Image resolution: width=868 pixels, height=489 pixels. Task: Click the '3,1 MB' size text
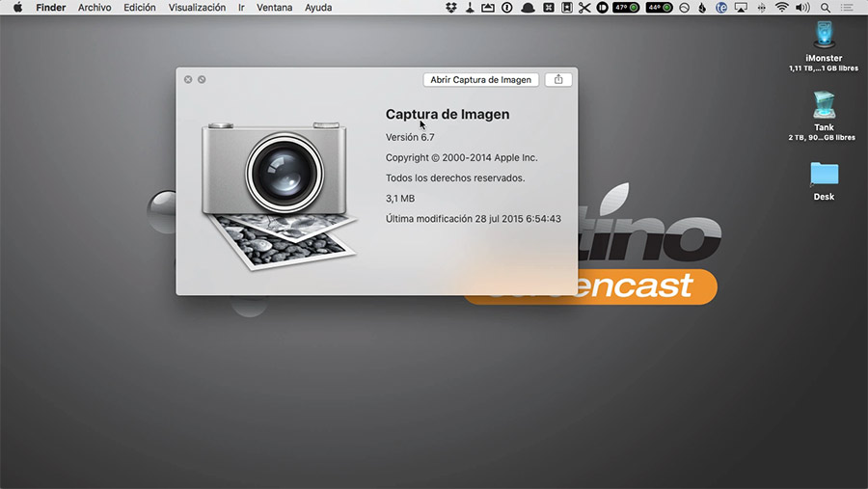399,199
